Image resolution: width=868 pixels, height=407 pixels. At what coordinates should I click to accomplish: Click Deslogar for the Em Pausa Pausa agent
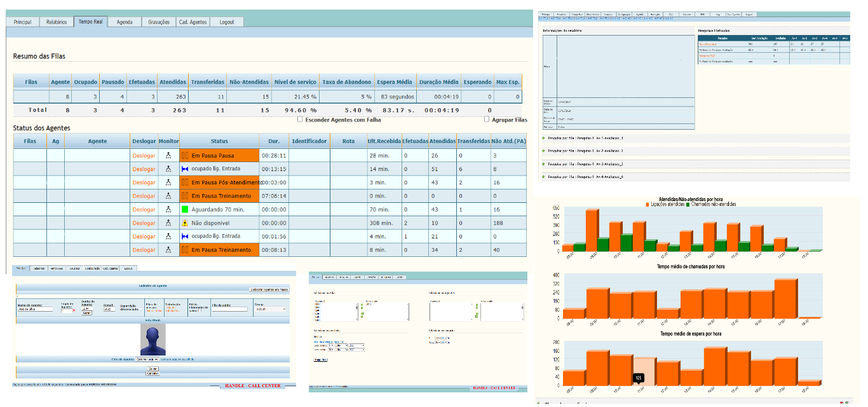[144, 156]
